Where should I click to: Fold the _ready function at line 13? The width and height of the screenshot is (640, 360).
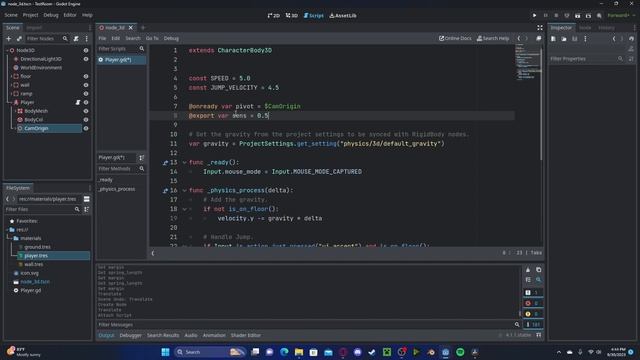[x=184, y=162]
